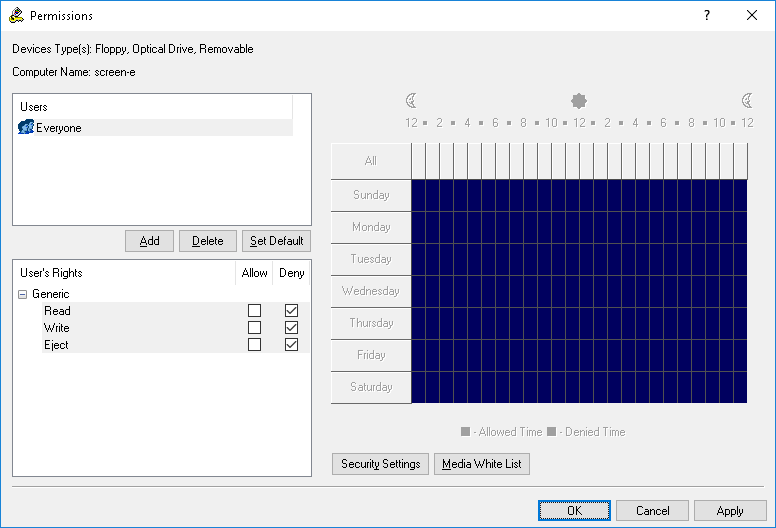The height and width of the screenshot is (528, 776).
Task: Check the Allow checkbox for Eject
Action: (255, 345)
